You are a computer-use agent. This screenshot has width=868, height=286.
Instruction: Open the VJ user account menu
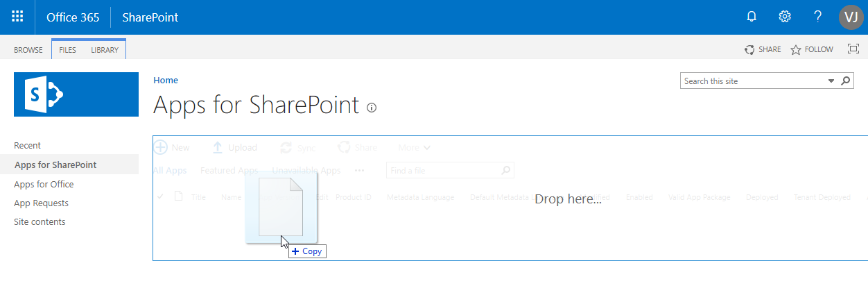point(851,17)
